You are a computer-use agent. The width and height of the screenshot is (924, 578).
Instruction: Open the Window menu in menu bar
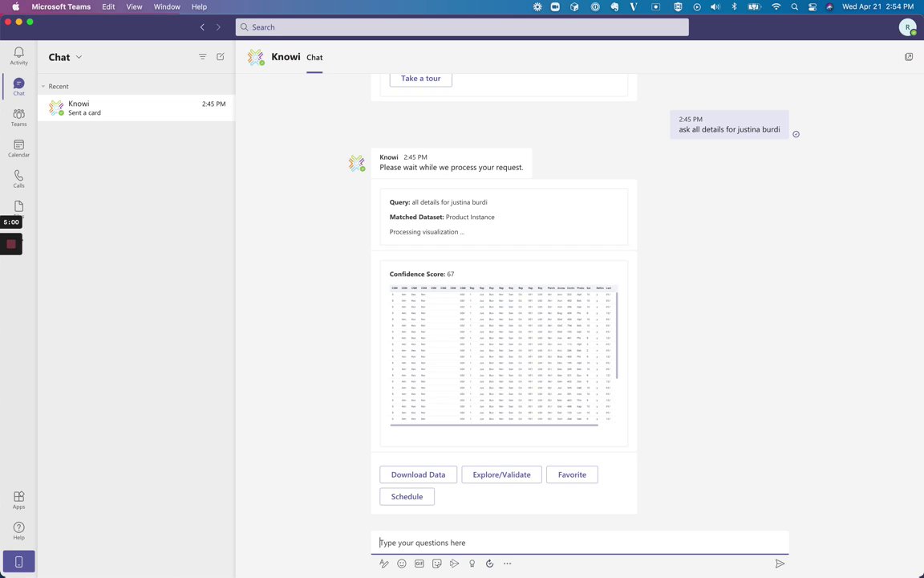tap(167, 6)
